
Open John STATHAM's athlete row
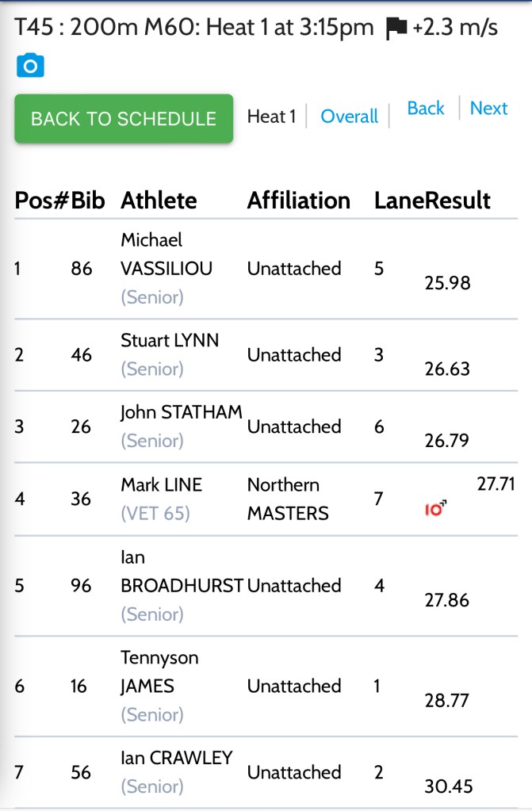coord(181,412)
